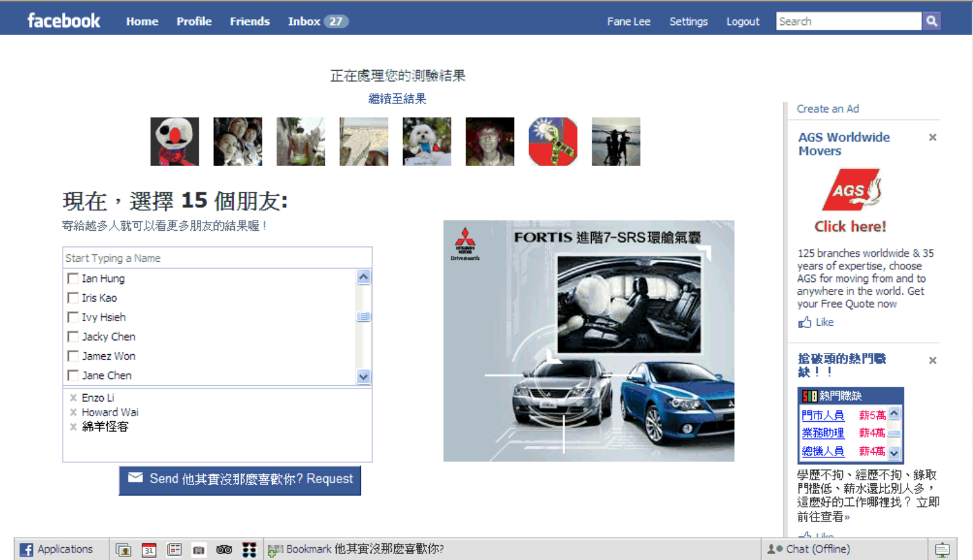This screenshot has height=560, width=973.
Task: Open Chat (Offline) in bottom bar
Action: tap(810, 549)
